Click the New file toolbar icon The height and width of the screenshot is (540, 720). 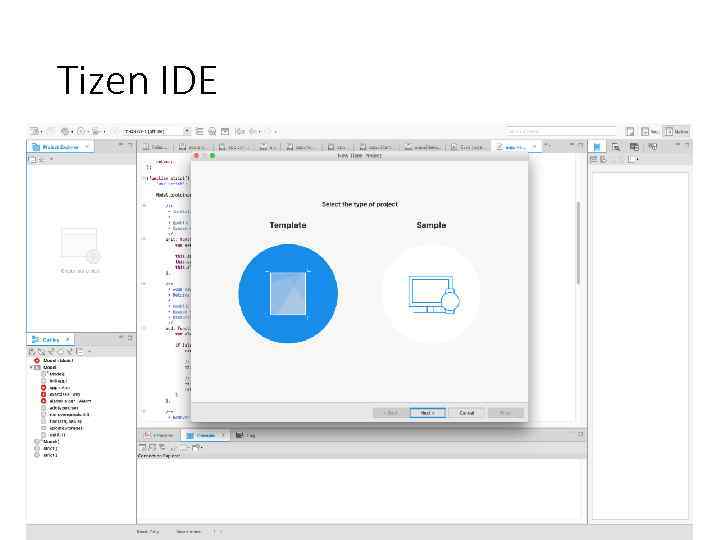point(34,131)
